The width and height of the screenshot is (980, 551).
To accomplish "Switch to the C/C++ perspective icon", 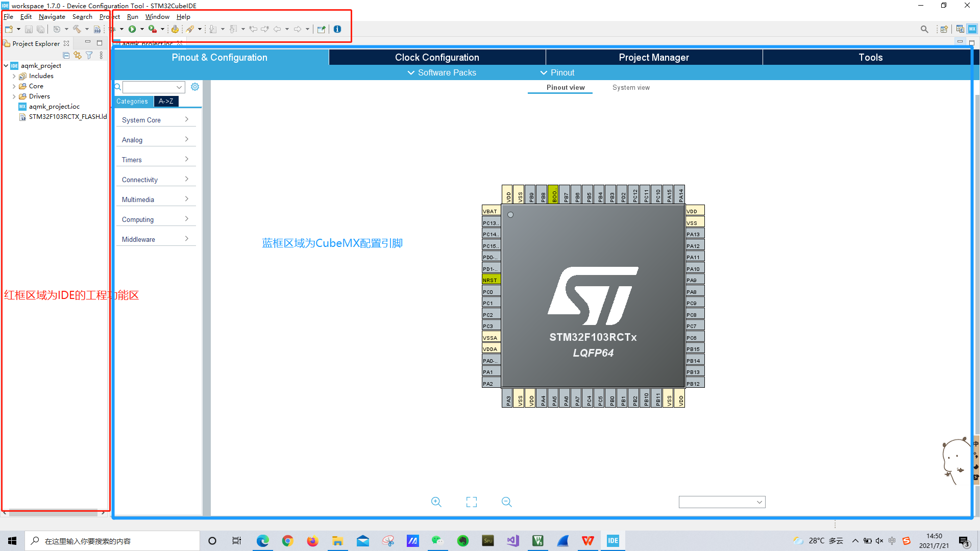I will click(x=960, y=29).
